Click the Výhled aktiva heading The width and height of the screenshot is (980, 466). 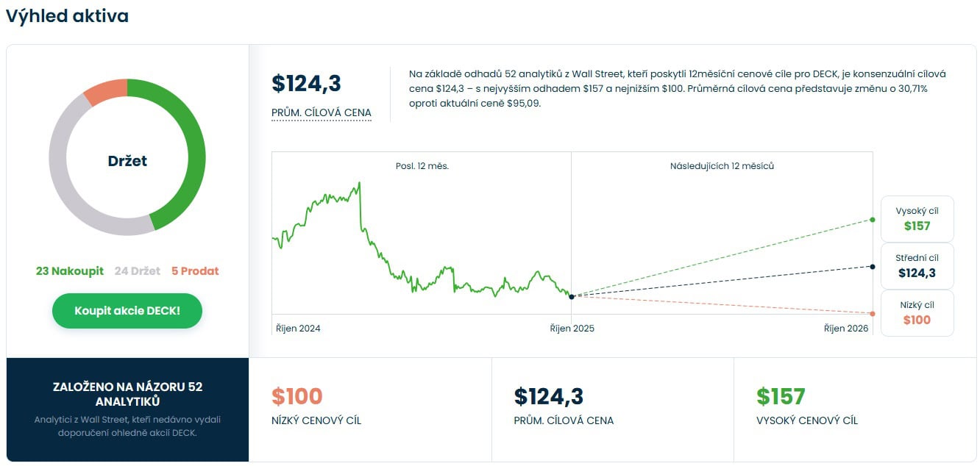[67, 16]
